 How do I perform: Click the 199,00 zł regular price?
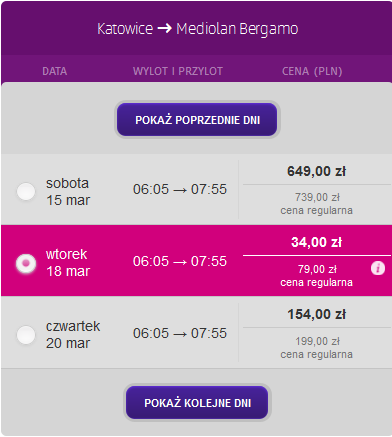coord(317,341)
